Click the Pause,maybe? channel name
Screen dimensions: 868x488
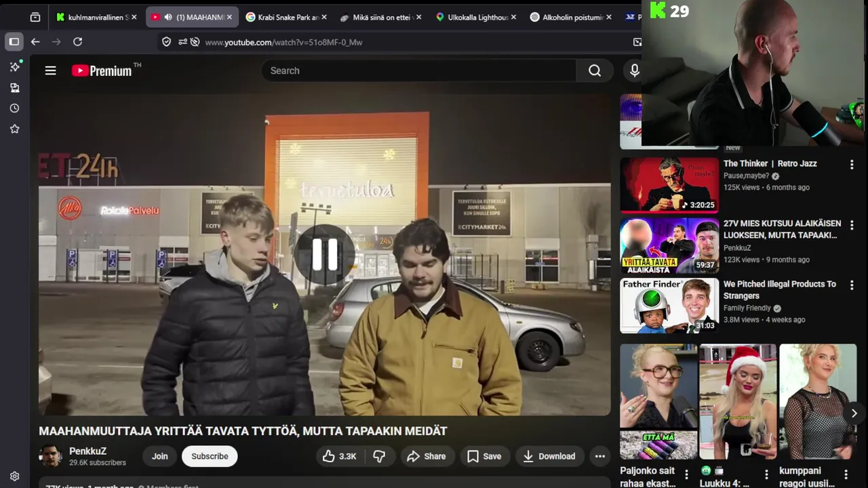746,176
